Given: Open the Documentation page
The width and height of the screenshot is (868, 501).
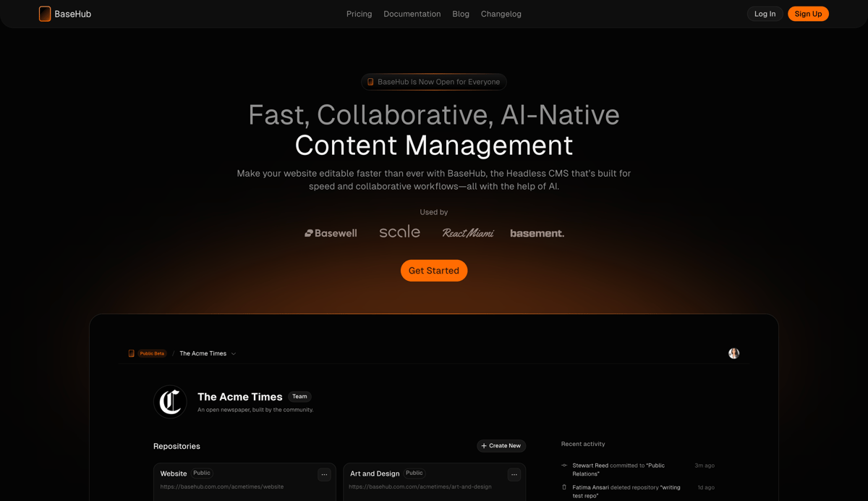Looking at the screenshot, I should [x=412, y=13].
